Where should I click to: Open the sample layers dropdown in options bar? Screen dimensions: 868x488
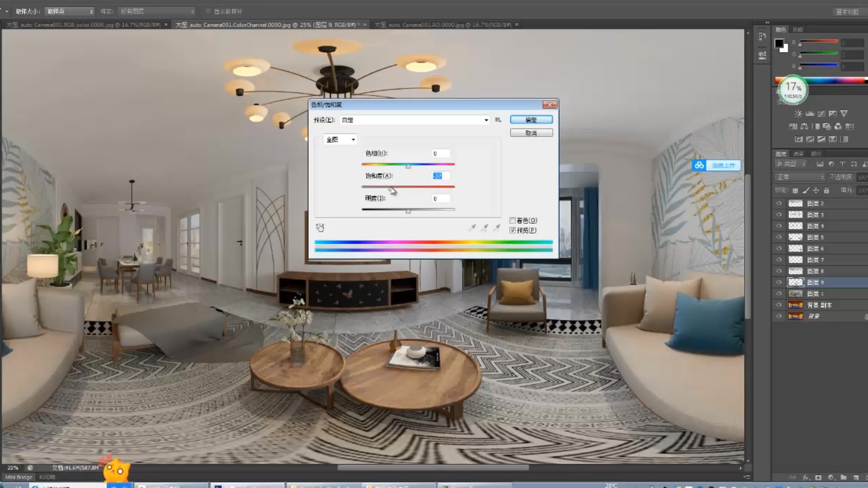tap(157, 12)
